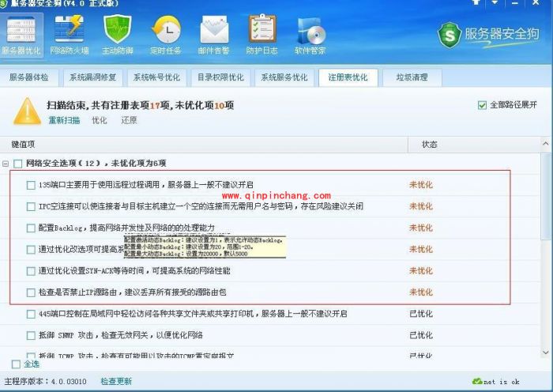The image size is (553, 392).
Task: Click the vertical scrollbar thumb
Action: [x=547, y=197]
